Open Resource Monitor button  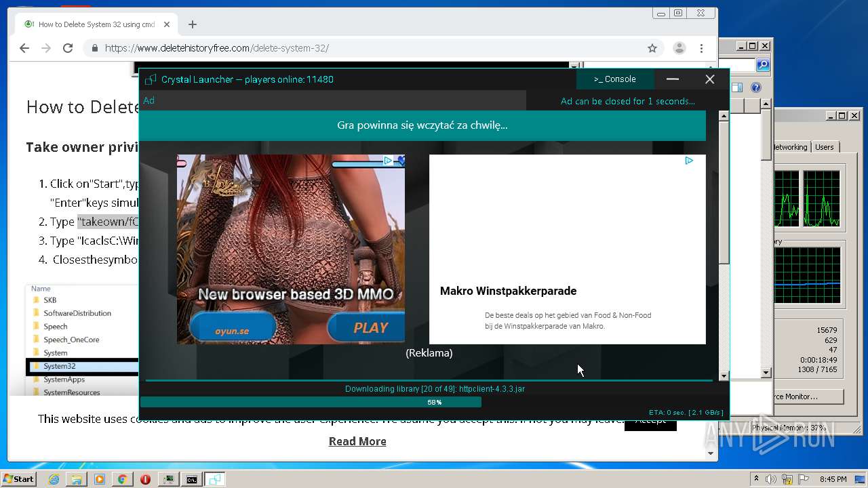click(808, 396)
